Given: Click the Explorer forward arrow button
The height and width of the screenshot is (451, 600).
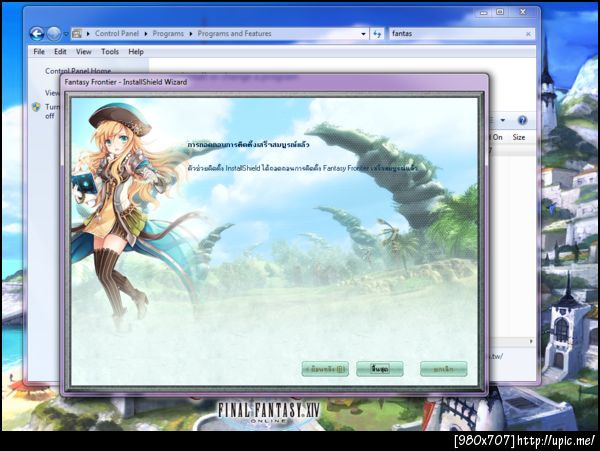Looking at the screenshot, I should [54, 34].
